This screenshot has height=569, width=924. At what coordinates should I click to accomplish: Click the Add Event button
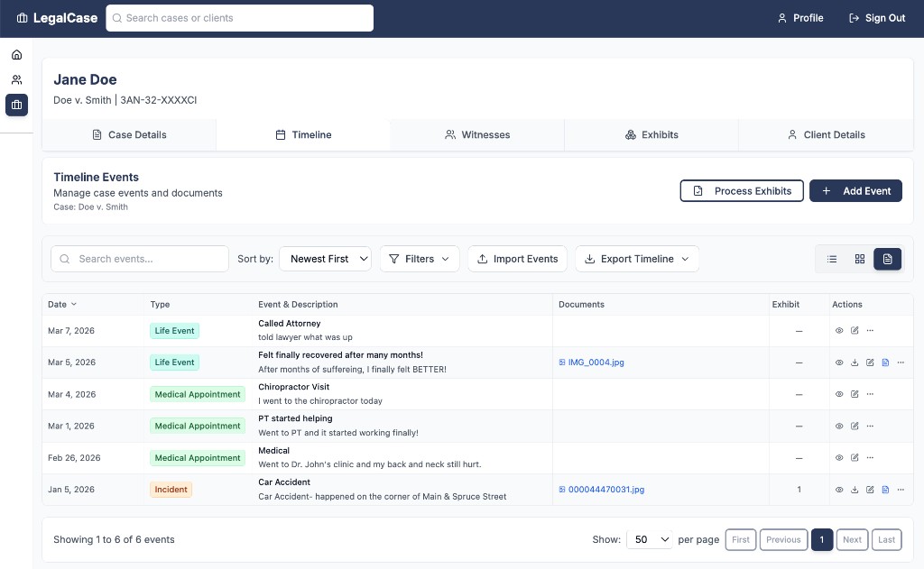click(x=855, y=190)
